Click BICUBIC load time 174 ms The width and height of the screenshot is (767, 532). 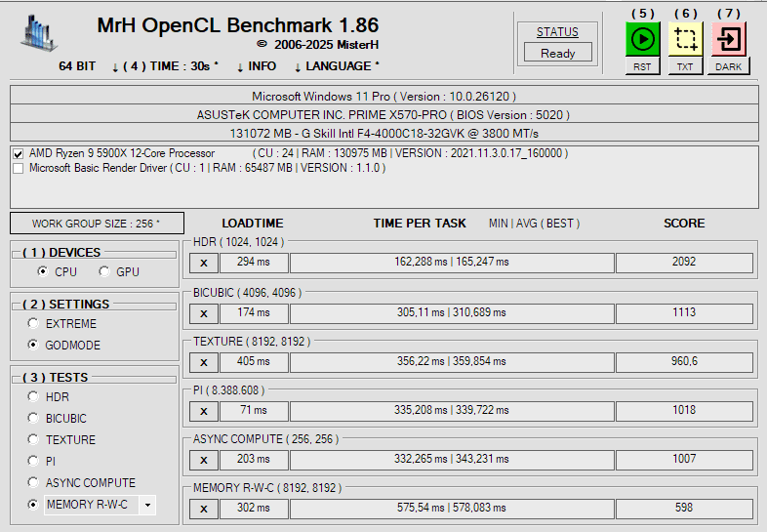coord(254,313)
